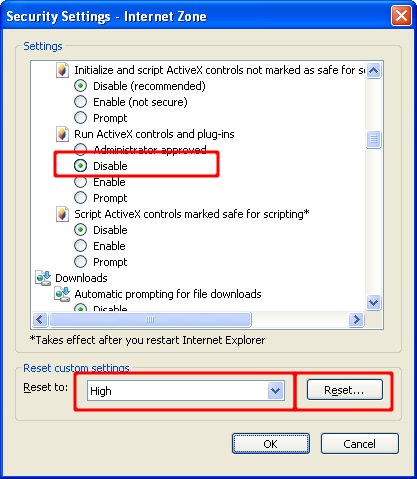Select Enable under Script ActiveX controls marked safe

pyautogui.click(x=80, y=246)
